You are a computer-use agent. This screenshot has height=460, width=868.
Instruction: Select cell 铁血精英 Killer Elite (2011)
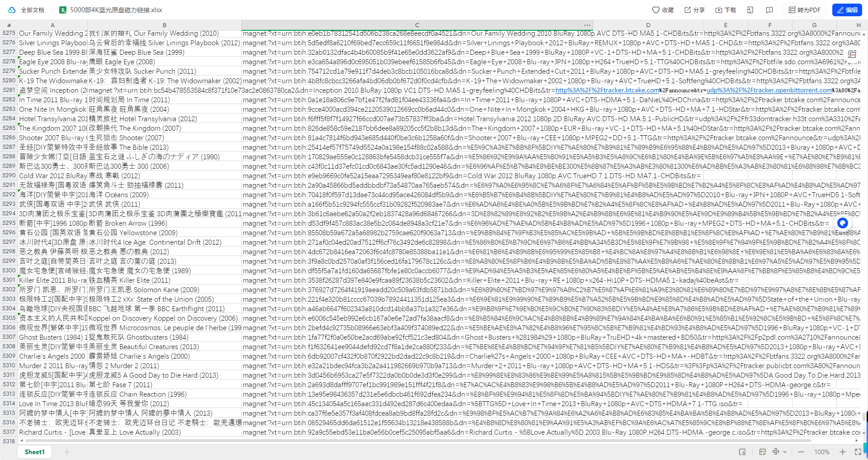click(165, 280)
